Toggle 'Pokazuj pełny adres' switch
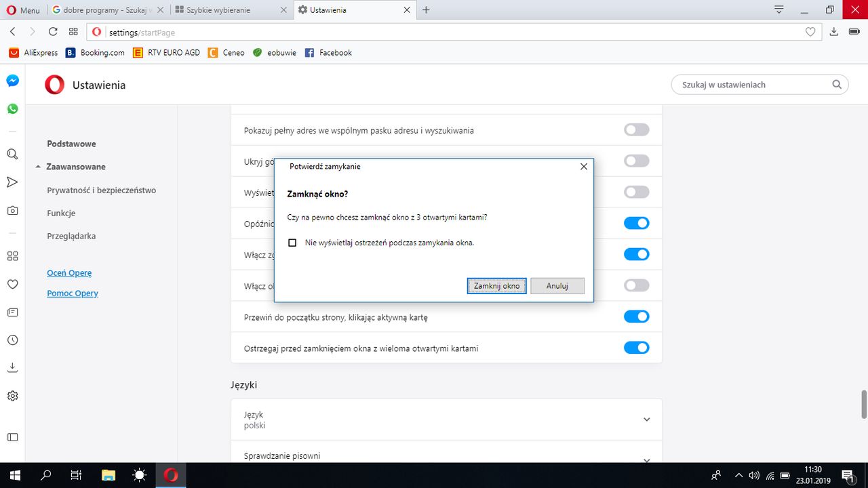The width and height of the screenshot is (868, 488). 637,129
